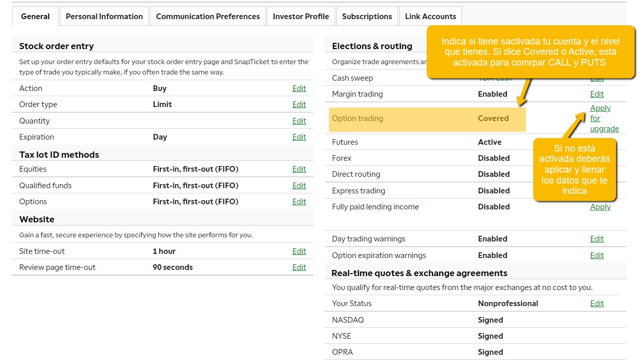This screenshot has height=363, width=644.
Task: Edit Equities tax lot method
Action: pos(299,169)
